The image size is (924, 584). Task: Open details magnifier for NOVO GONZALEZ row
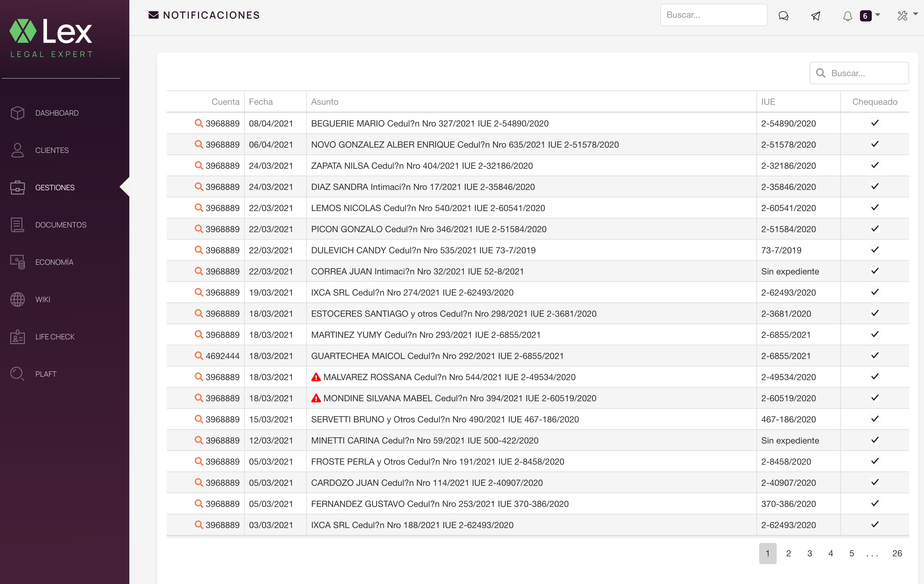click(x=199, y=144)
